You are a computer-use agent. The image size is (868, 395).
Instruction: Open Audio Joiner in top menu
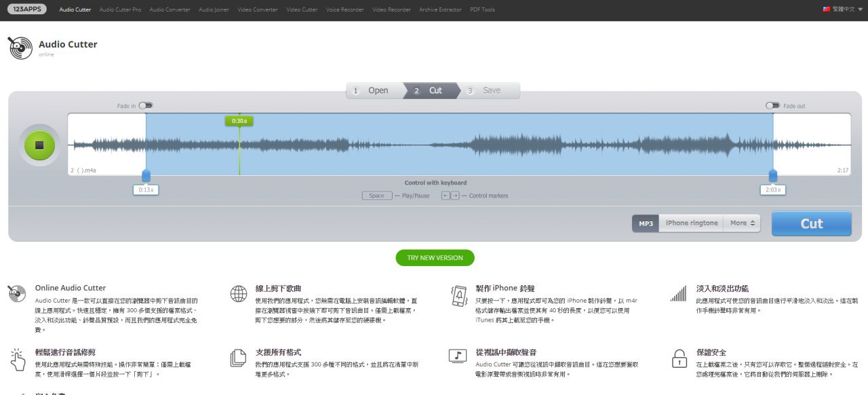click(215, 10)
